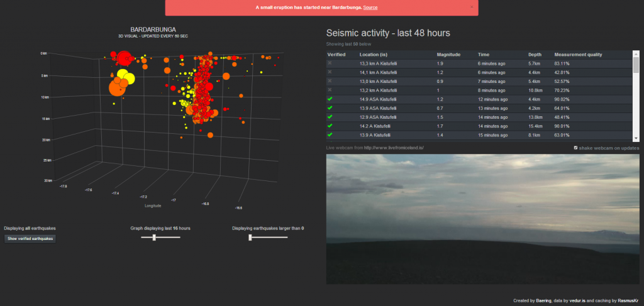Click green checkmark for 14.2 A Kistufelli

click(331, 126)
